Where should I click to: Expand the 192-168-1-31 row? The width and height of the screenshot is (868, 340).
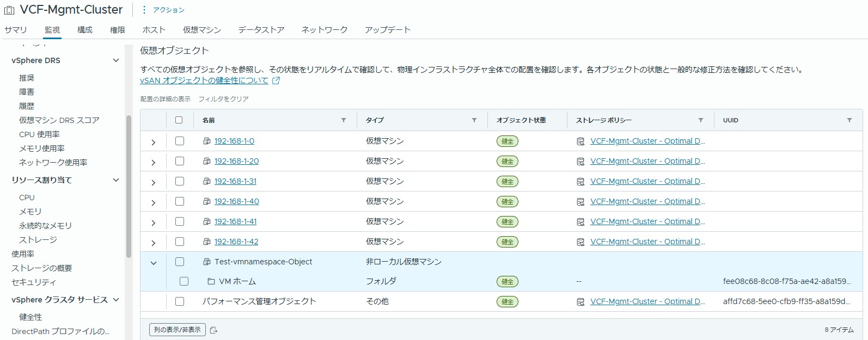pyautogui.click(x=154, y=182)
